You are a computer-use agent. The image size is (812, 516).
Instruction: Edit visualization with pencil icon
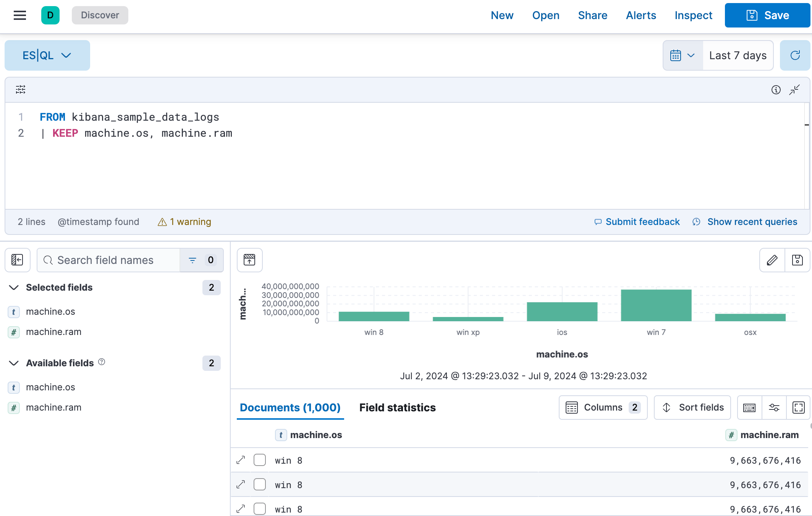click(772, 260)
